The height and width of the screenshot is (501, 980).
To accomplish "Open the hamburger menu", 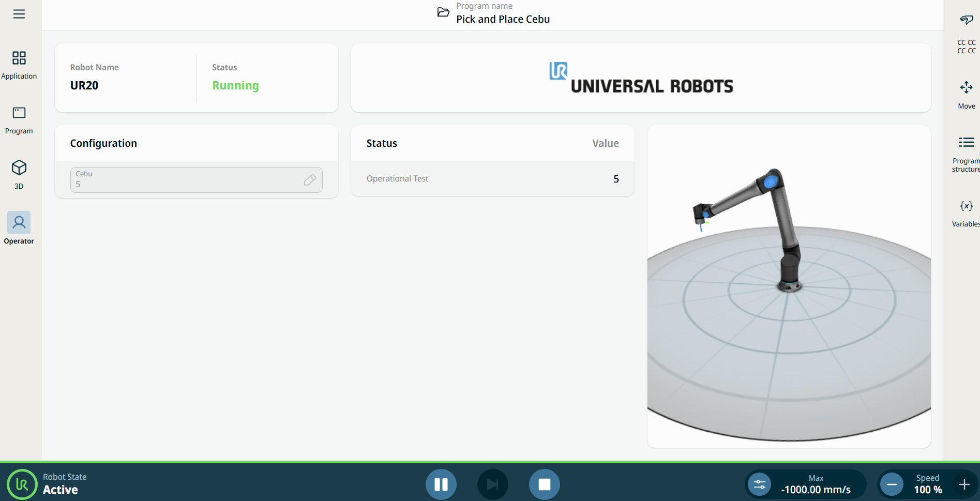I will pyautogui.click(x=19, y=14).
